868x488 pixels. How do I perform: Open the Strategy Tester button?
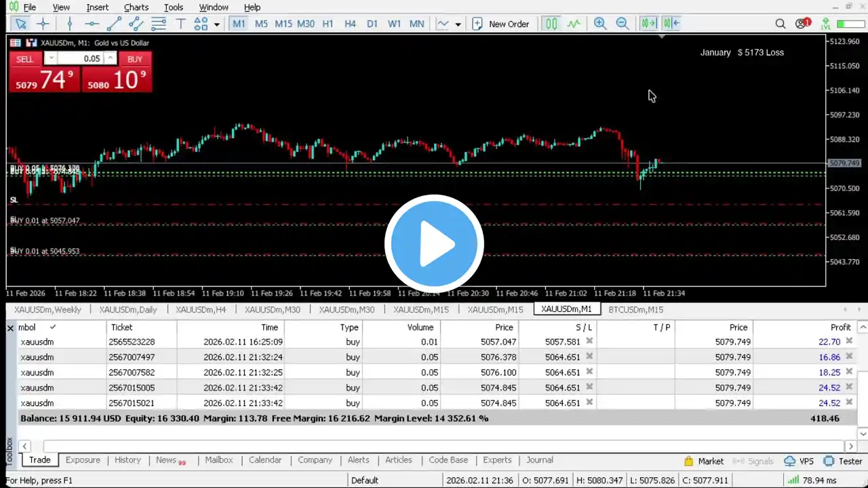pos(843,461)
